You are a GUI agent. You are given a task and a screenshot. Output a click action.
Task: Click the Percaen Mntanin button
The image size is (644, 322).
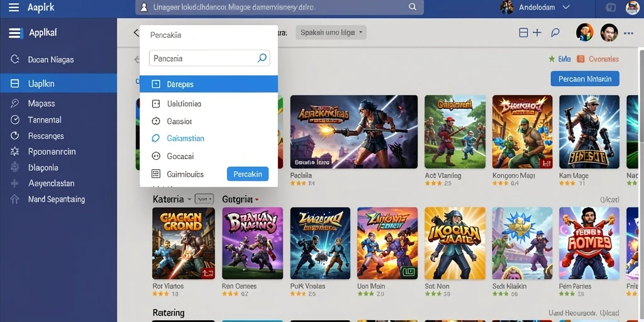coord(585,79)
